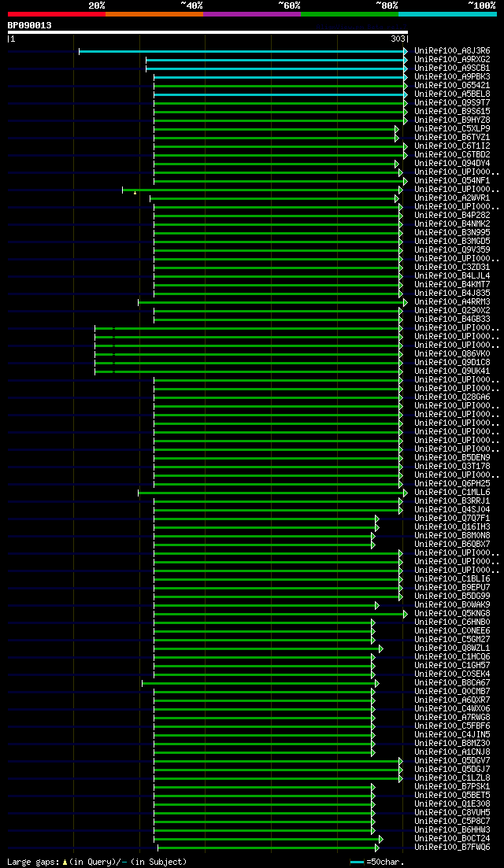Open the UniRef100_B6TVZ1 hit label
Screen dimensions: 504x868
452,137
